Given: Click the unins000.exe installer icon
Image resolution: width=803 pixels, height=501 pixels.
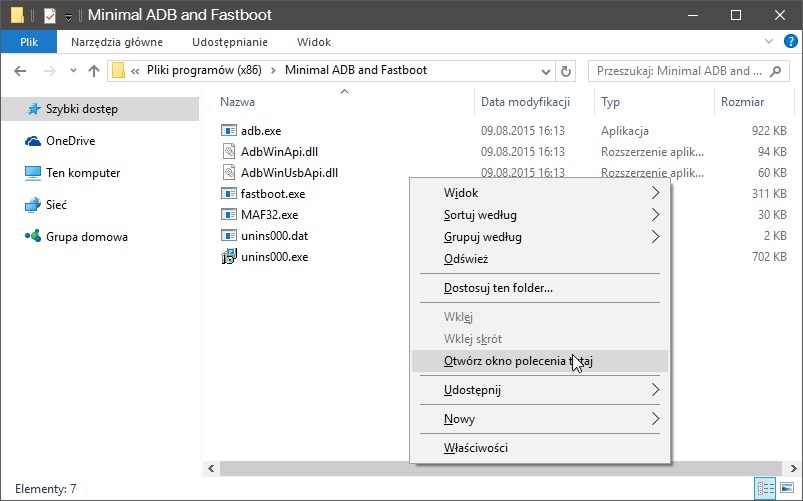Looking at the screenshot, I should pyautogui.click(x=228, y=256).
